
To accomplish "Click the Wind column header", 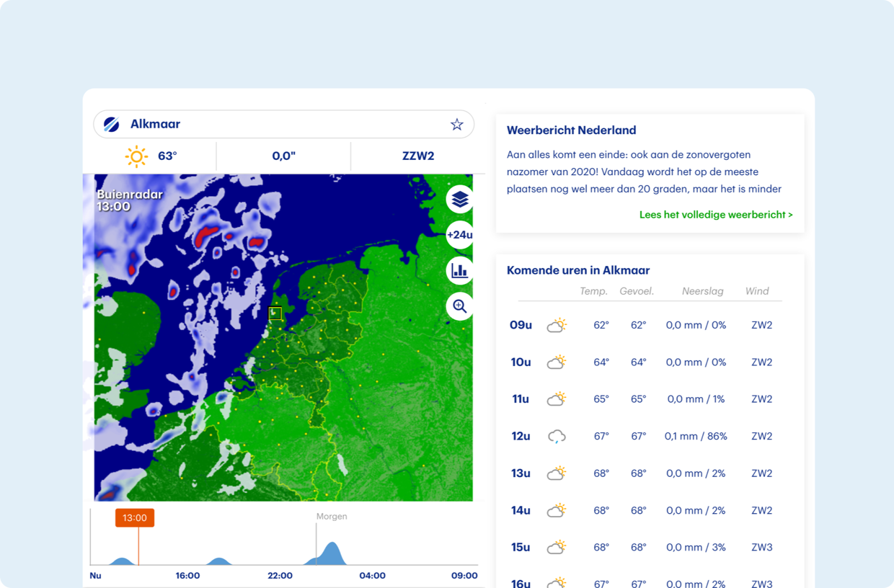I will coord(757,291).
